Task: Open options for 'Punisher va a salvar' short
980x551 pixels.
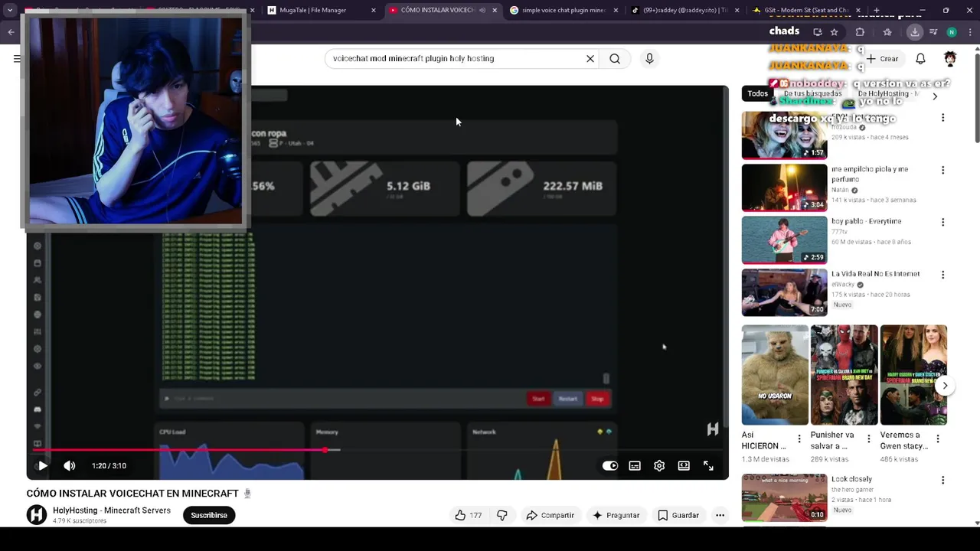Action: [x=868, y=439]
